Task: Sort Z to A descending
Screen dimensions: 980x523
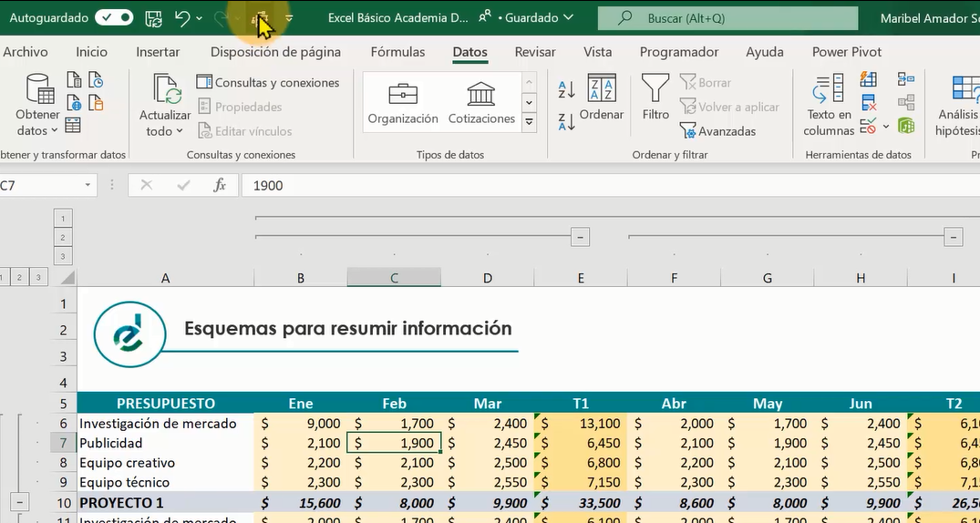Action: point(566,121)
